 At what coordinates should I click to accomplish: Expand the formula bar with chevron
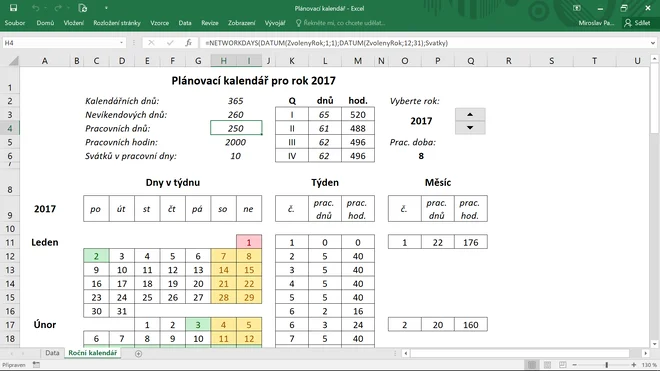pyautogui.click(x=652, y=43)
